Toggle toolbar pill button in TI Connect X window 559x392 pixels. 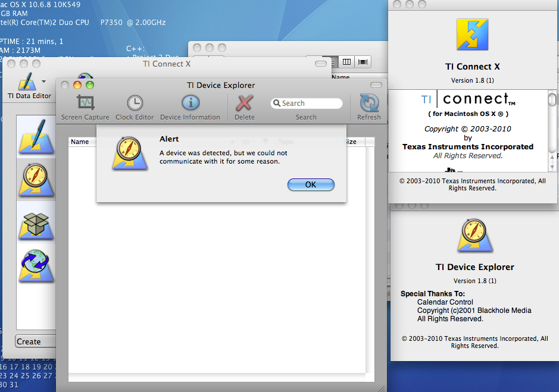tap(321, 64)
